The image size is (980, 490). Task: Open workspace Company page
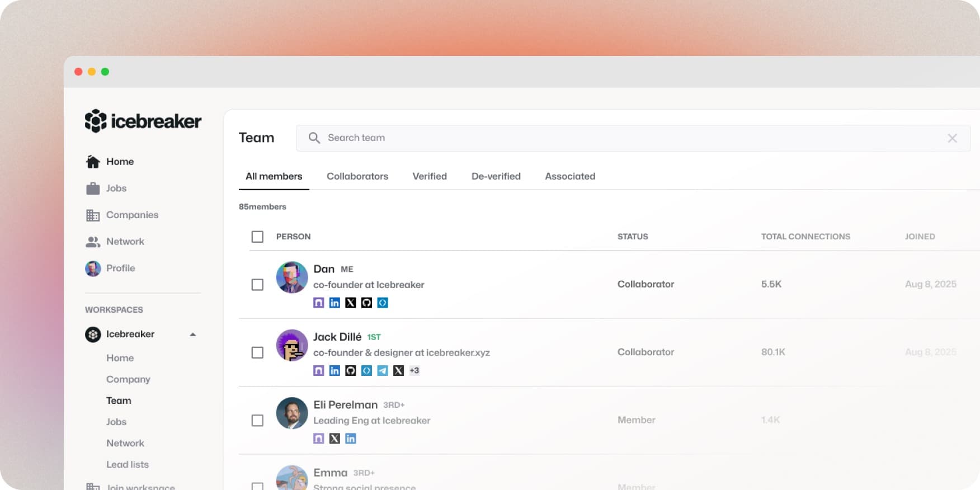[128, 379]
